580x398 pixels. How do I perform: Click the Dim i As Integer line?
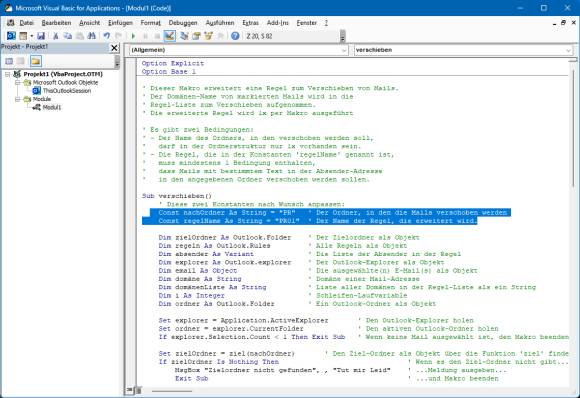pyautogui.click(x=192, y=296)
